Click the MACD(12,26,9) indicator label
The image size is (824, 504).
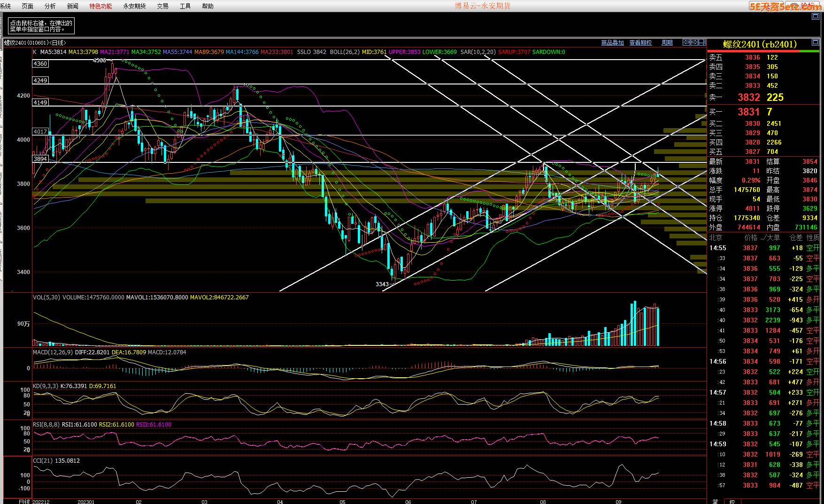[x=53, y=352]
